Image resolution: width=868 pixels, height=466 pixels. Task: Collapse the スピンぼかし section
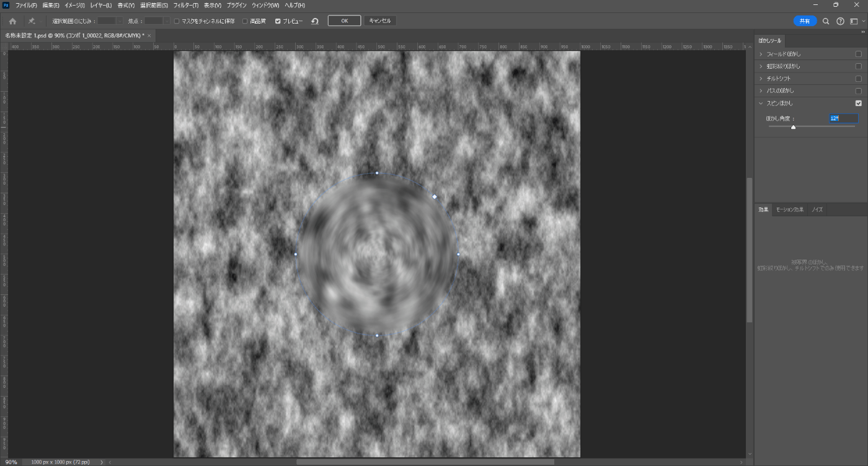coord(761,103)
